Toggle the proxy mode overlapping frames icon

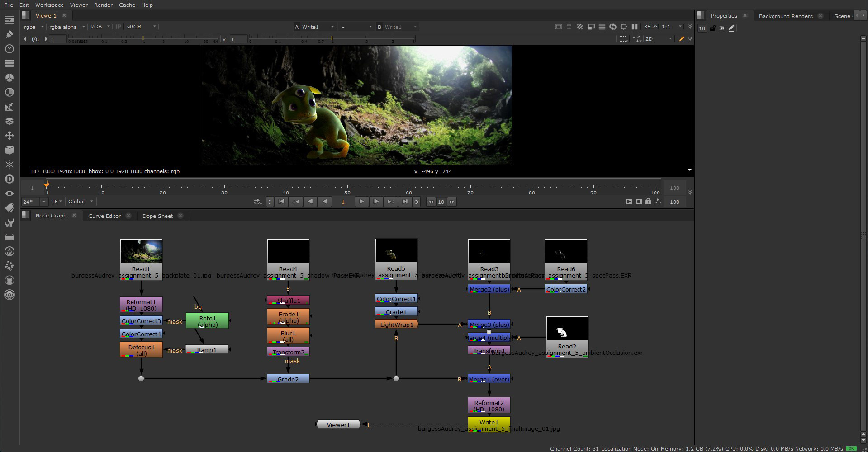coord(591,27)
